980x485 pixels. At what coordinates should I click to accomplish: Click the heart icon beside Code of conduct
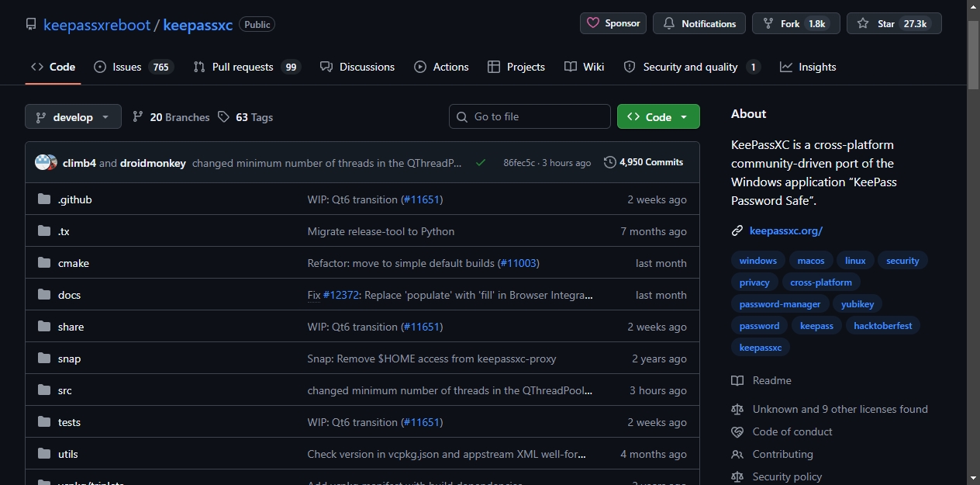coord(737,431)
